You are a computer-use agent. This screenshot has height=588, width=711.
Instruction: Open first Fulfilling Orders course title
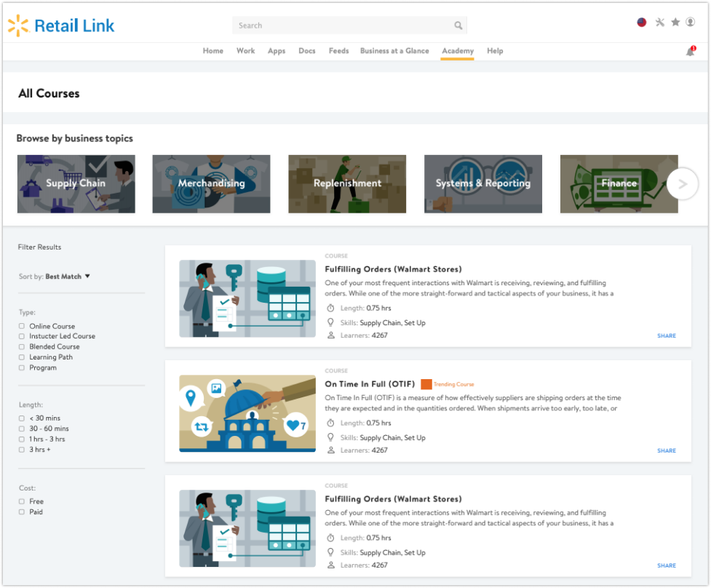[x=393, y=269]
